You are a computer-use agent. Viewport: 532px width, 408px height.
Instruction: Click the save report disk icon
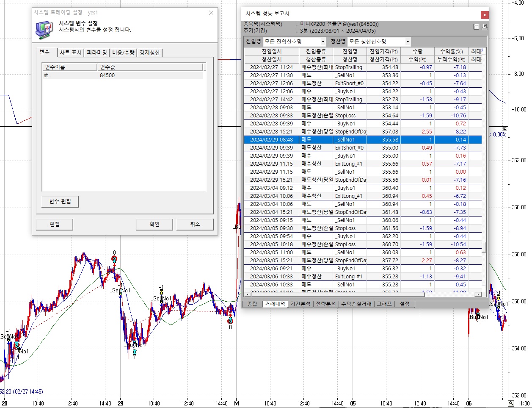[476, 27]
